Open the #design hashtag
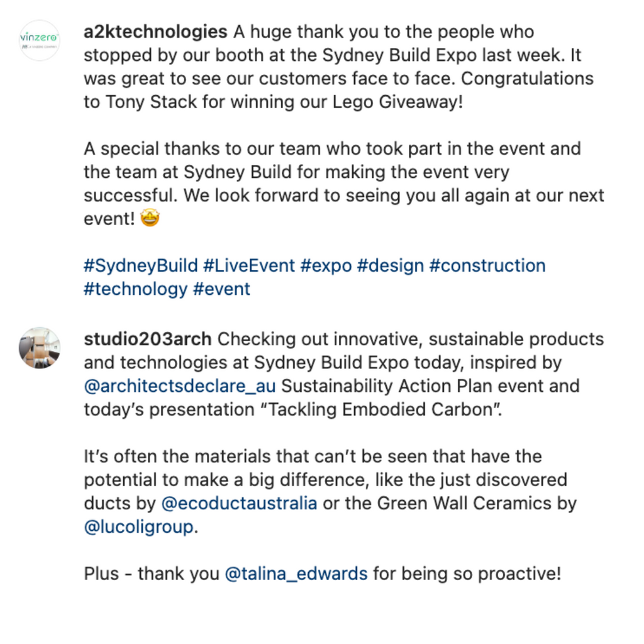Screen dimensions: 644x644 391,266
